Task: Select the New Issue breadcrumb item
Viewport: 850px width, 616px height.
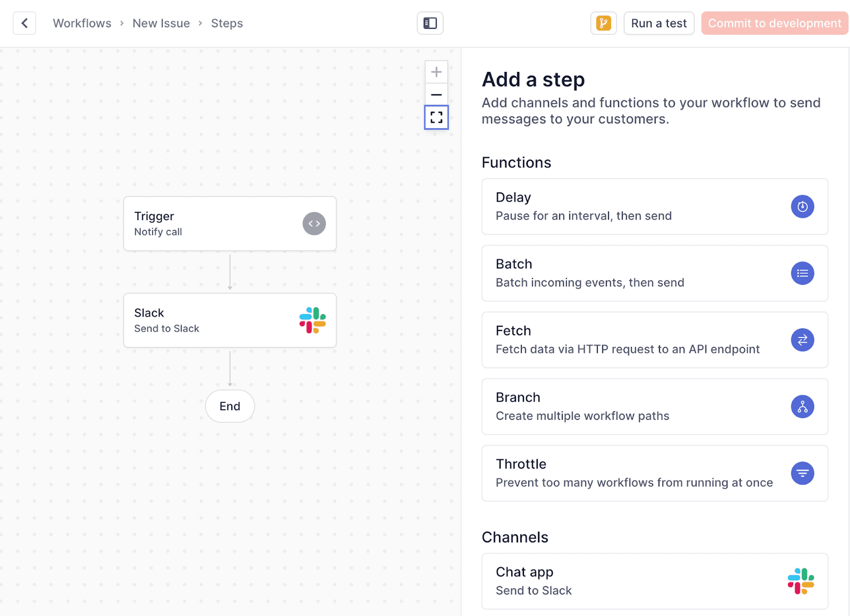Action: (161, 23)
